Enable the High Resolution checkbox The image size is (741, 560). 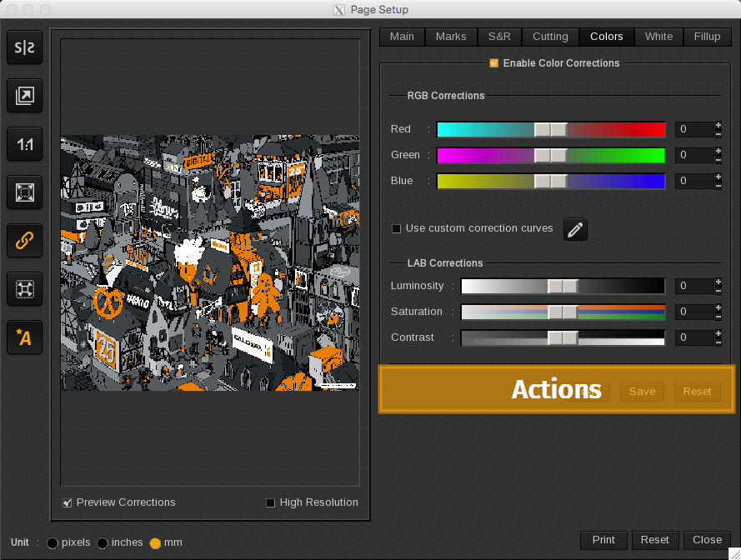pos(270,502)
